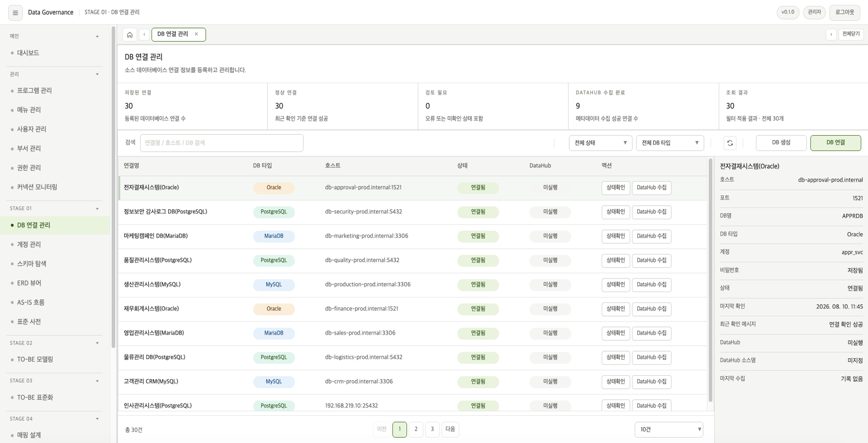Viewport: 868px width, 443px height.
Task: Collapse the STAGE 01 sidebar section
Action: tap(97, 208)
